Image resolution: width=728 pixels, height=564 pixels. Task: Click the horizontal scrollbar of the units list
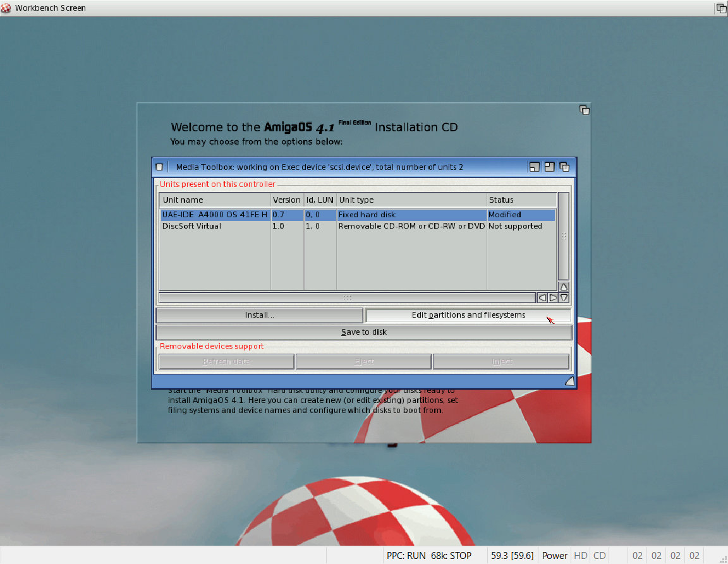point(347,297)
